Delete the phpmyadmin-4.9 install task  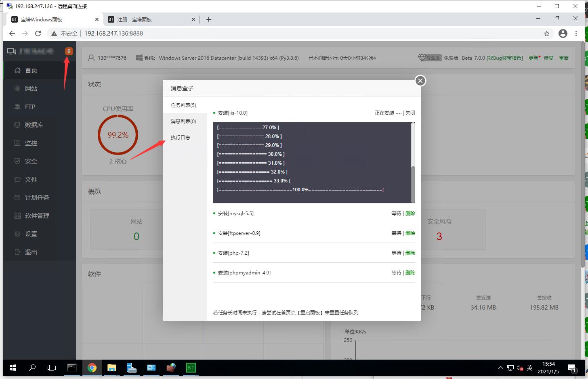pyautogui.click(x=410, y=273)
